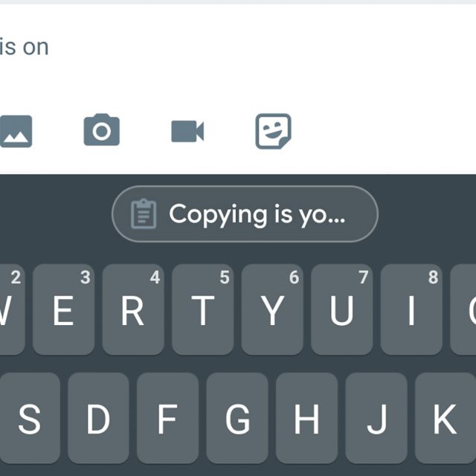Tap the J key on keyboard

(376, 418)
